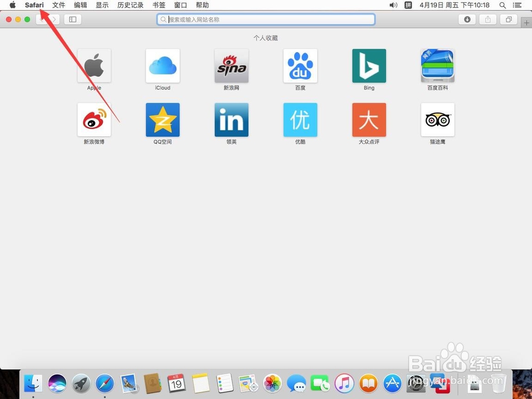The height and width of the screenshot is (399, 532).
Task: Open Trash in the Dock
Action: (498, 384)
